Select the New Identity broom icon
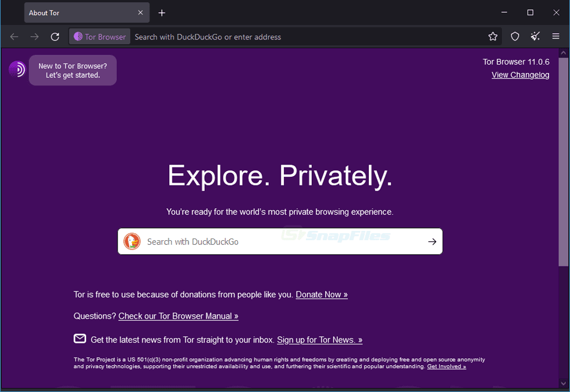The image size is (570, 392). point(535,36)
